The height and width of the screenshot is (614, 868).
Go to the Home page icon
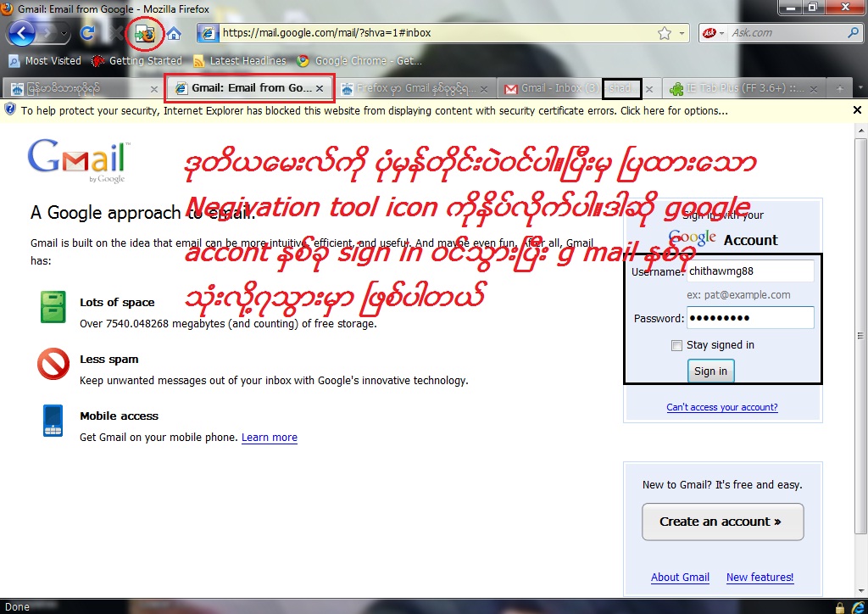[x=174, y=34]
